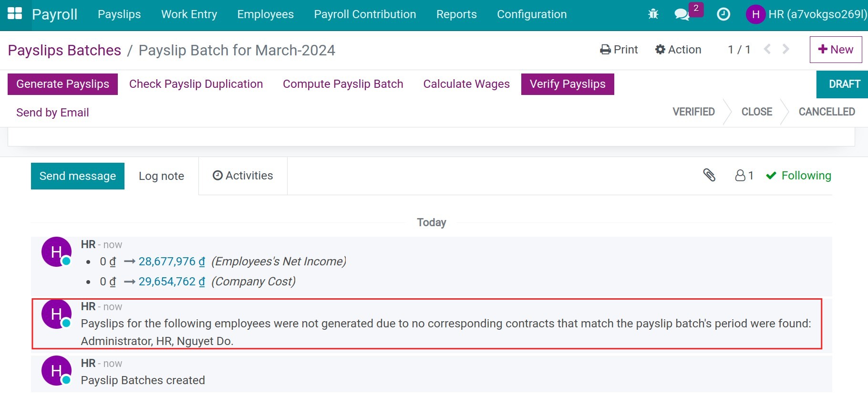868x398 pixels.
Task: Open the apps menu grid icon
Action: [x=16, y=14]
